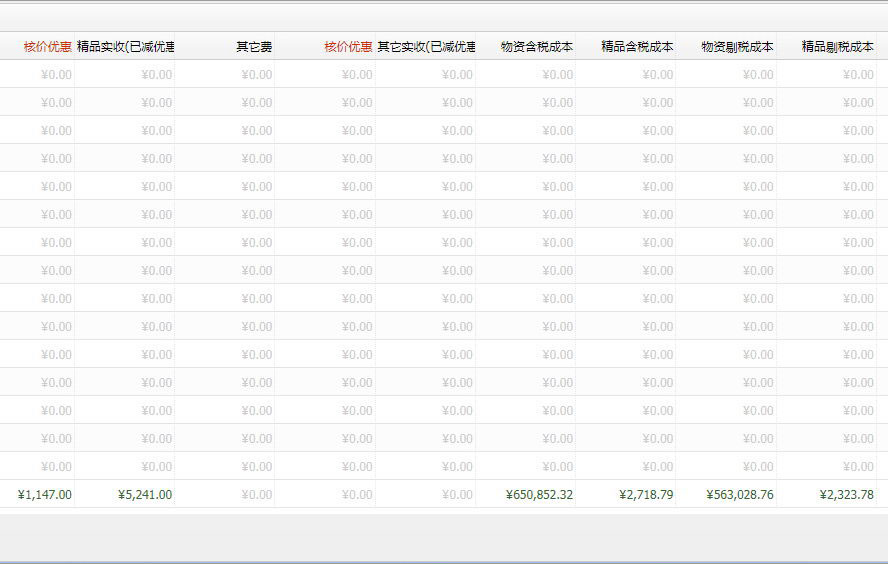Screen dimensions: 888x564
Task: Click red 核价优惠 header beside 其它实收 column
Action: [348, 46]
